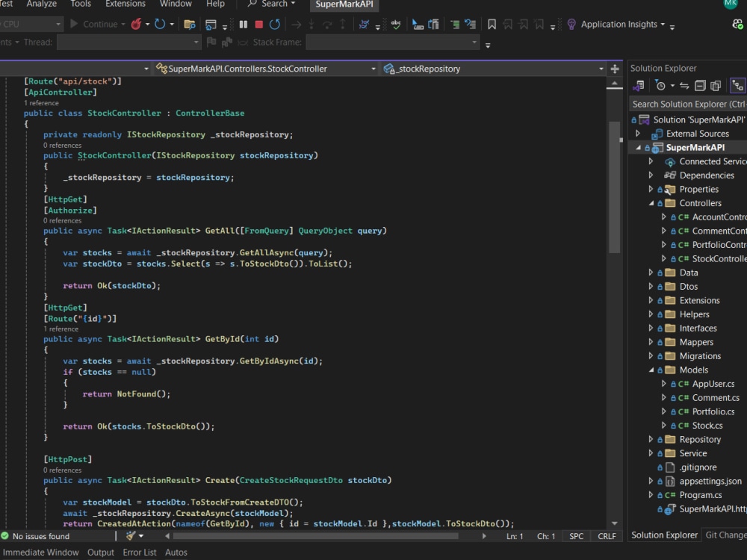
Task: Click the Clear Bookmarks icon
Action: click(539, 25)
